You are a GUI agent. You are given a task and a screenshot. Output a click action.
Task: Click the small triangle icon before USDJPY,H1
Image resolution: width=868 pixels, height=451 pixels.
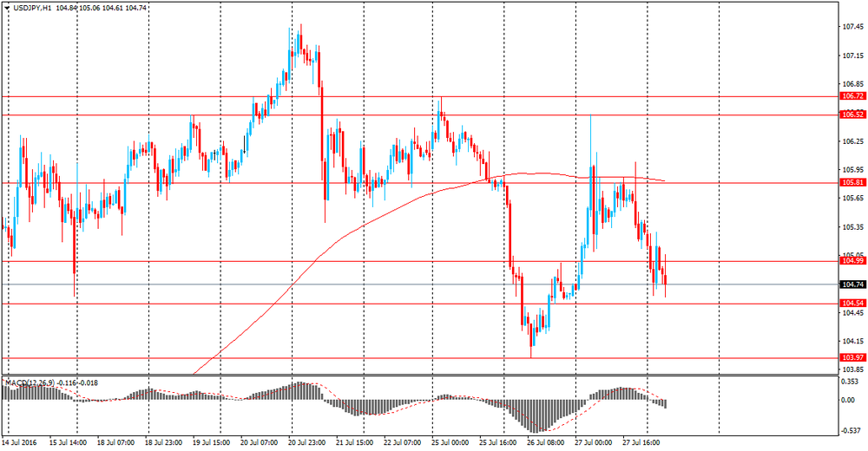point(7,9)
